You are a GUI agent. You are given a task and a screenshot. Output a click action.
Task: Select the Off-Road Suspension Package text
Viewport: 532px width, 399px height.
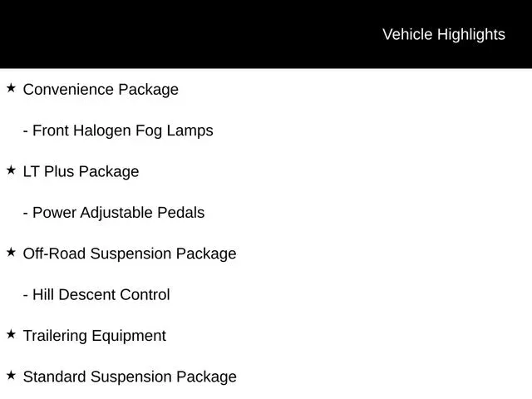(130, 254)
